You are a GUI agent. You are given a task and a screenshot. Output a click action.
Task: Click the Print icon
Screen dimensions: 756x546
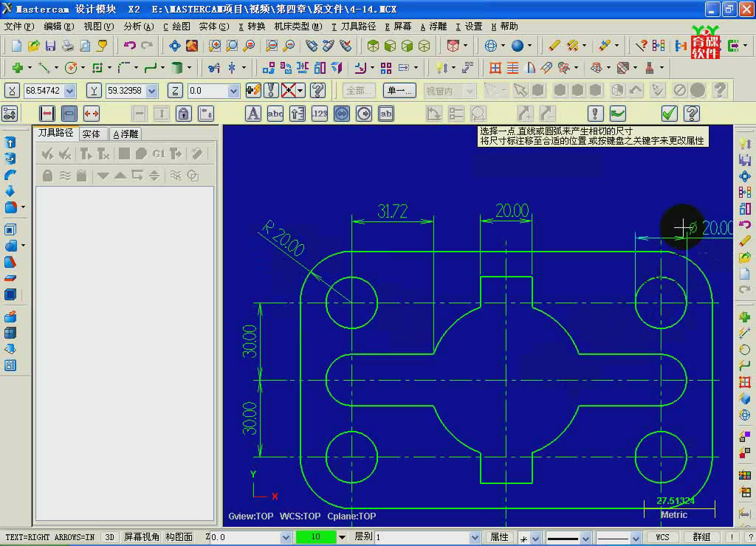point(68,46)
